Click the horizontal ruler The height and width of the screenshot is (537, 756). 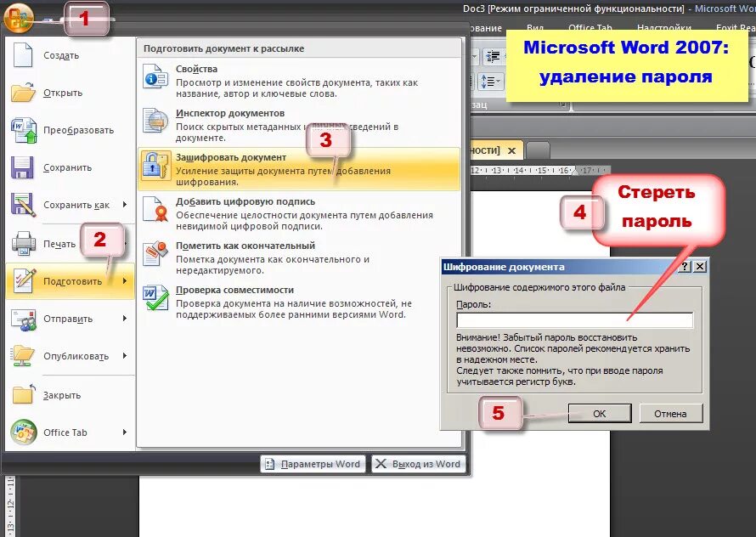tap(540, 170)
